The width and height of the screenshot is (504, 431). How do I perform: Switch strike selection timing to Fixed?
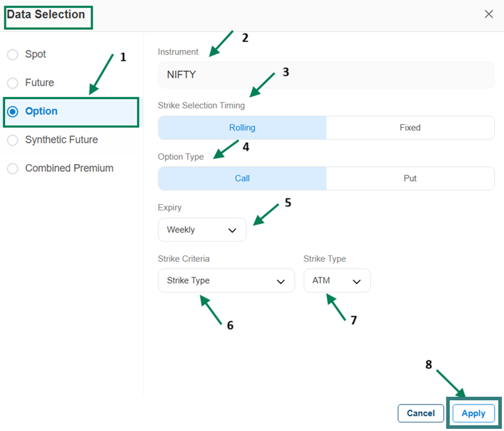coord(410,128)
